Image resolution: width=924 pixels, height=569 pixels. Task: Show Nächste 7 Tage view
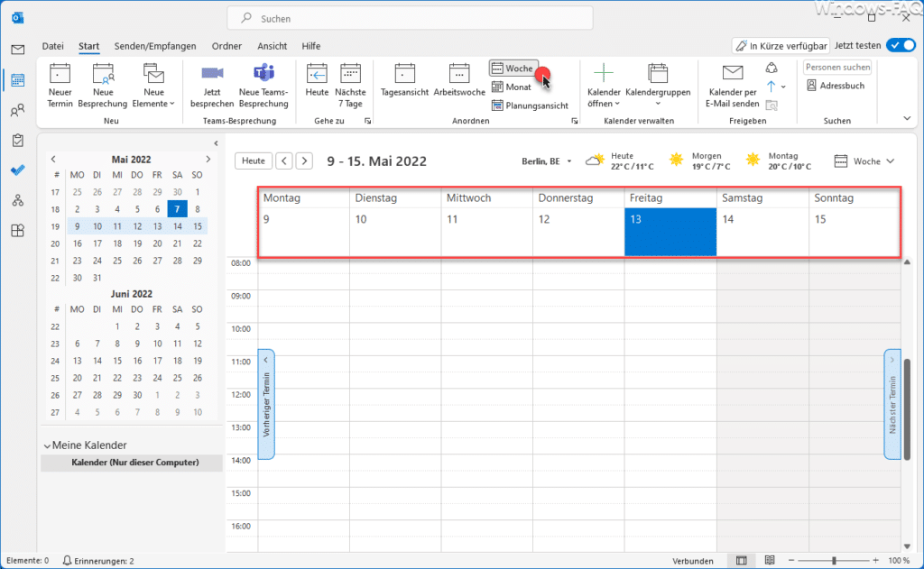click(350, 86)
